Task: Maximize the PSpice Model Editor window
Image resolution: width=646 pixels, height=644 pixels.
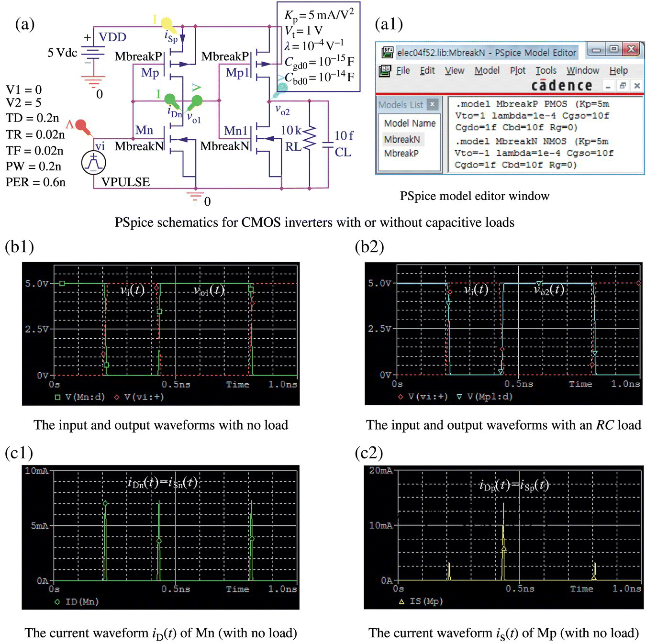Action: [613, 49]
